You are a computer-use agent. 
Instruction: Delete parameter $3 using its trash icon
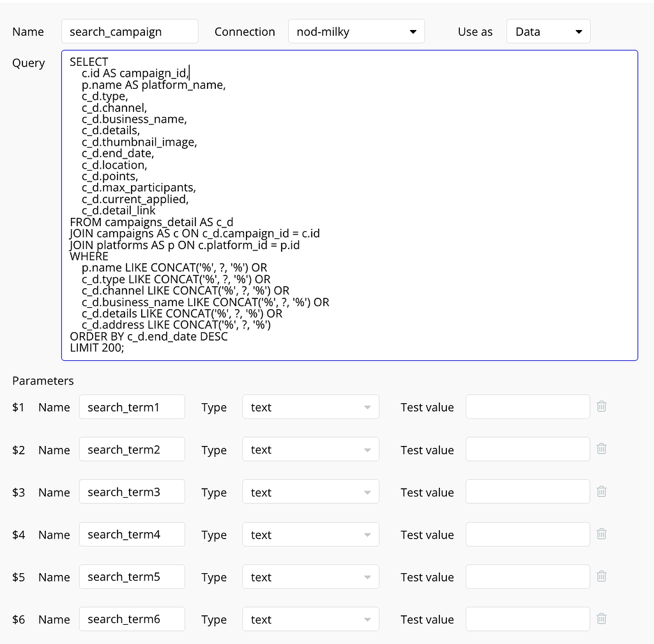tap(601, 491)
